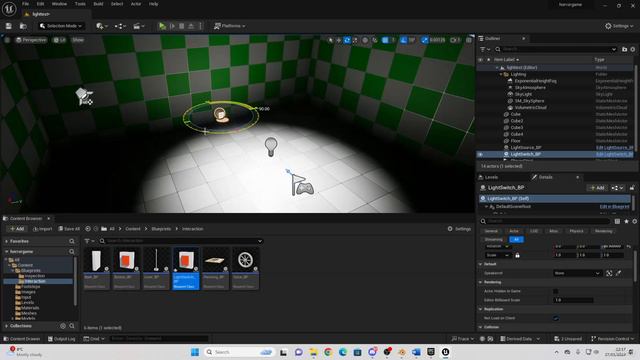The image size is (640, 360).
Task: Click the lock icon in the Details header
Action: coord(632,188)
